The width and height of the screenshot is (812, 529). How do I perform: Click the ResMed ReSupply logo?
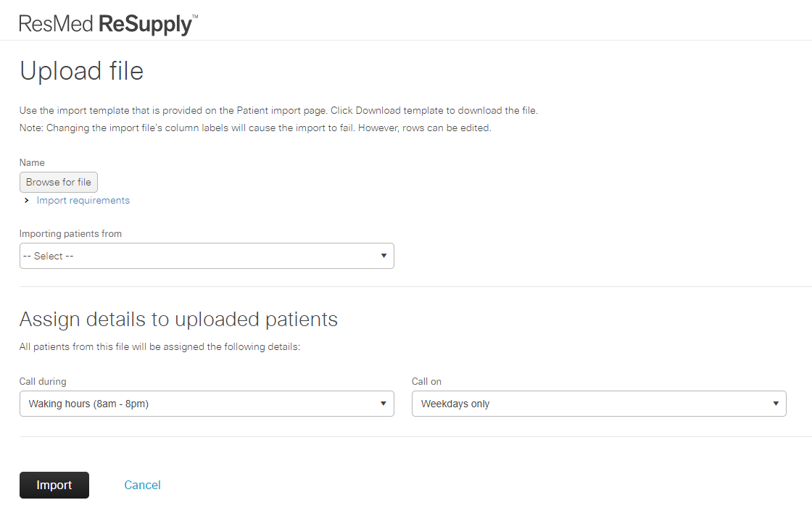coord(108,25)
